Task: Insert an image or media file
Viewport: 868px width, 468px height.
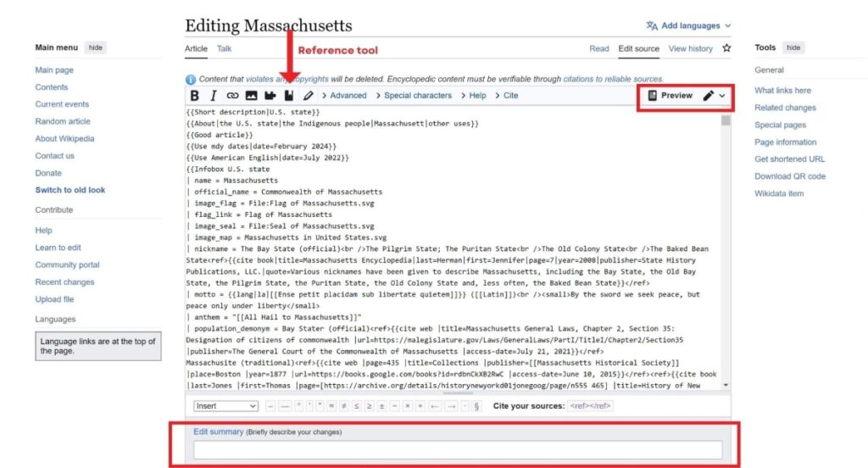Action: tap(251, 96)
